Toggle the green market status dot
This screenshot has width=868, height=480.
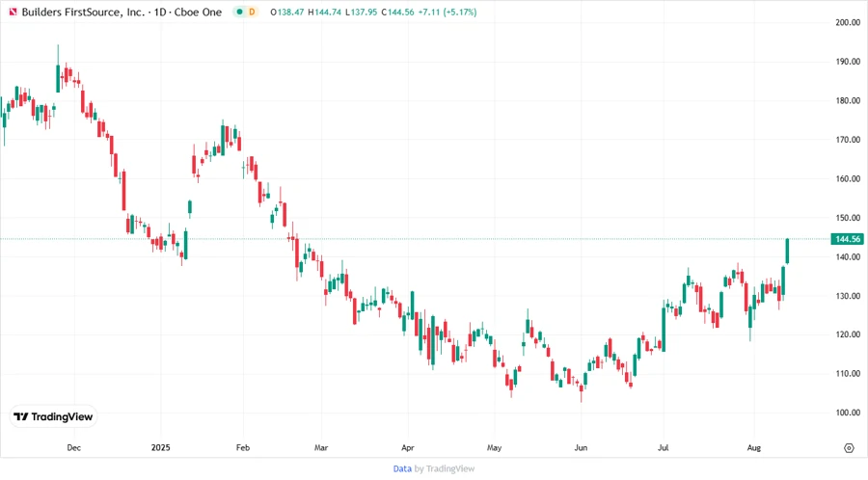click(x=240, y=12)
